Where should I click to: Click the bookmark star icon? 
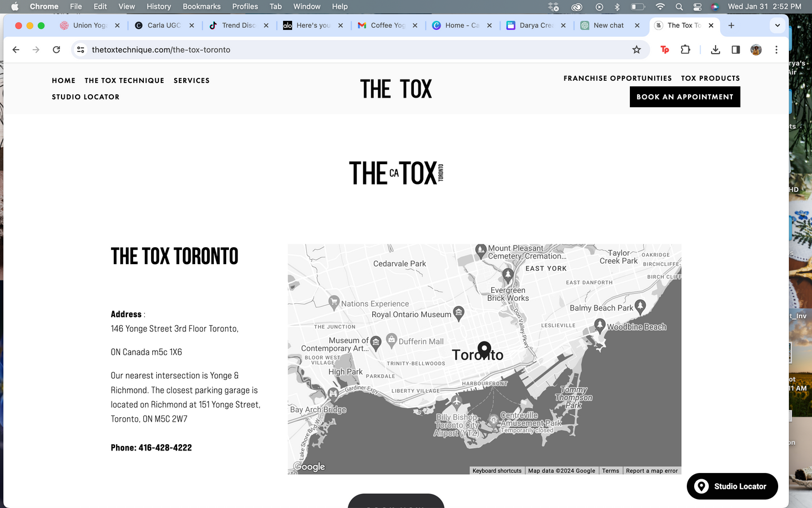[x=637, y=50]
